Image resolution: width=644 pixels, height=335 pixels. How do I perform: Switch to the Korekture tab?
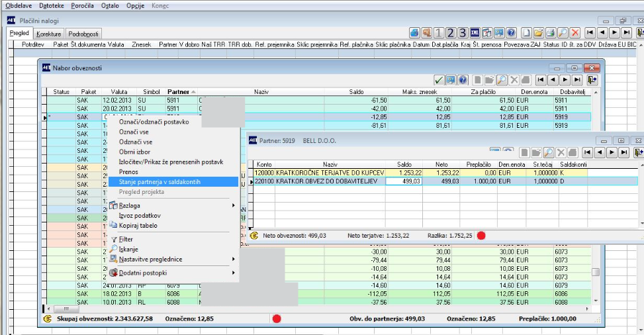coord(50,33)
